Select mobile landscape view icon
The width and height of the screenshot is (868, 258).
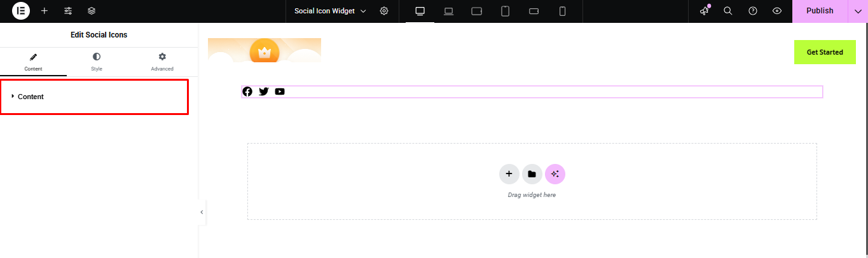534,11
